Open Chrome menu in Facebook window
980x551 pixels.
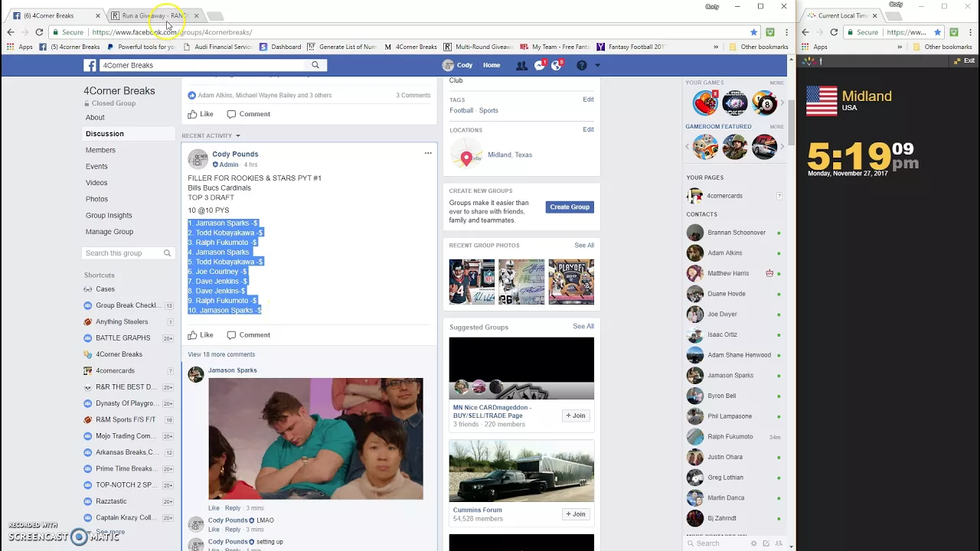click(786, 32)
